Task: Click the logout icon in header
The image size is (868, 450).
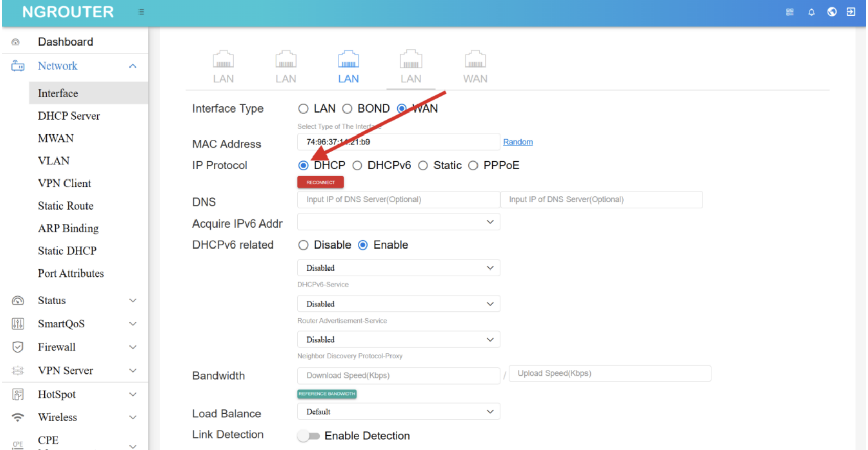Action: 851,12
